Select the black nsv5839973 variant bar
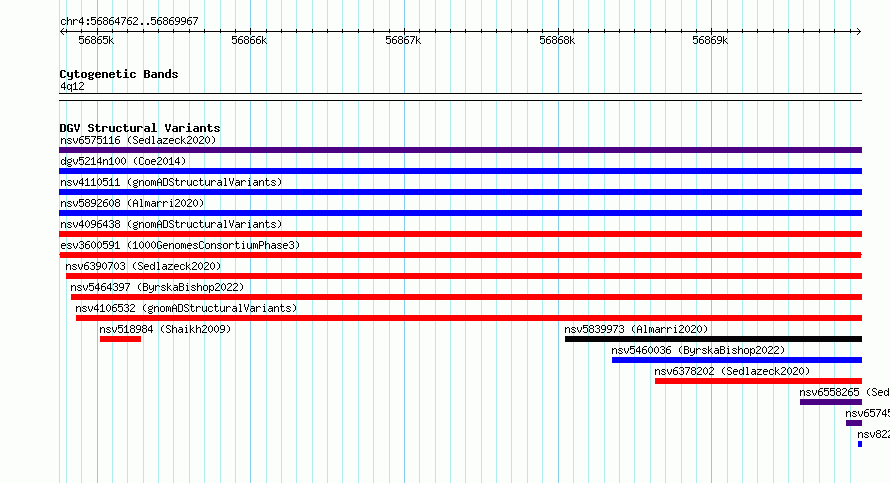 (713, 339)
